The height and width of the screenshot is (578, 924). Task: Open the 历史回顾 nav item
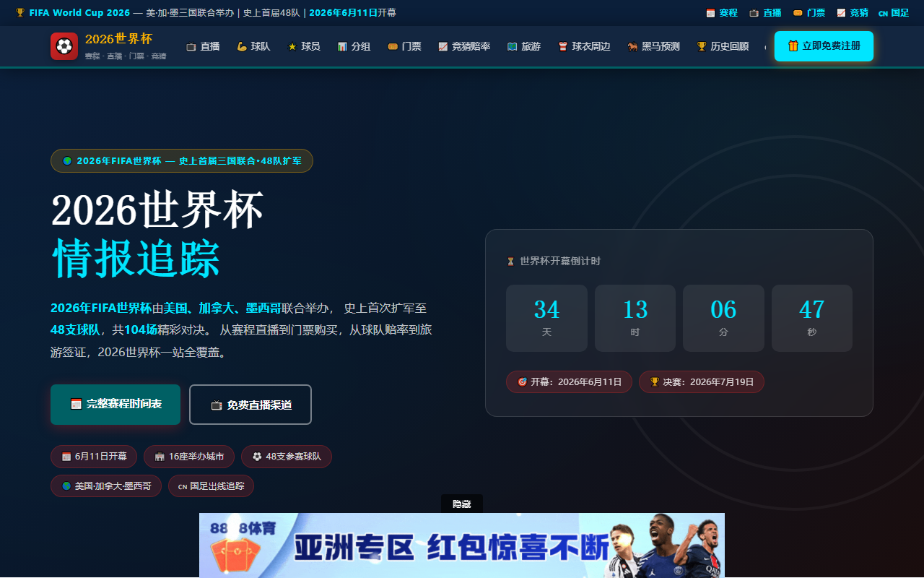[723, 46]
